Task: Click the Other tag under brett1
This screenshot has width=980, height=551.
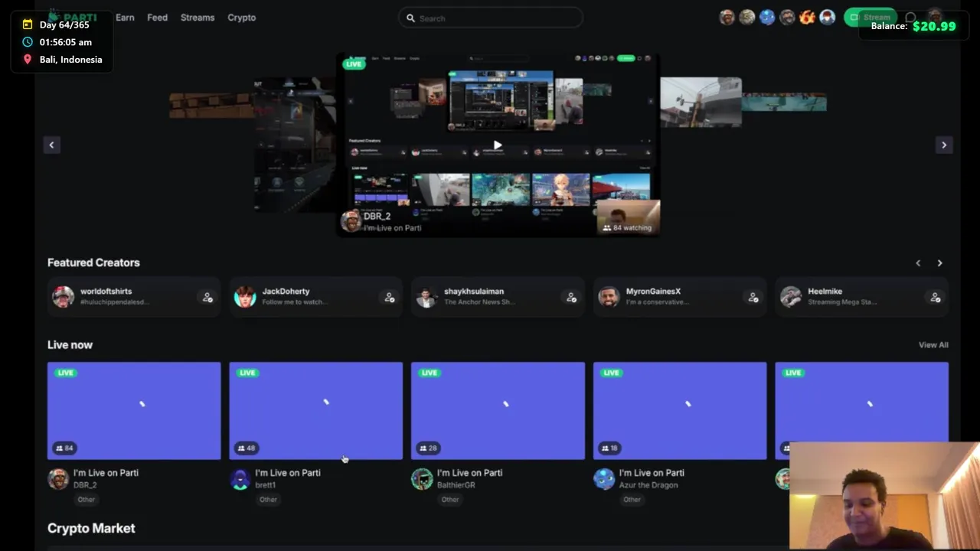Action: (268, 500)
